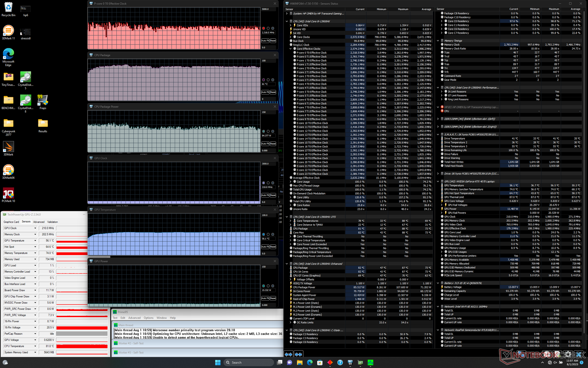Open File Explorer from taskbar

click(300, 362)
